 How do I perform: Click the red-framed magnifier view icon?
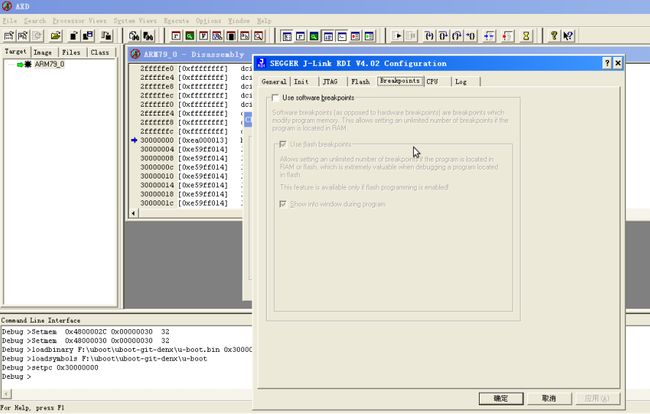click(258, 36)
